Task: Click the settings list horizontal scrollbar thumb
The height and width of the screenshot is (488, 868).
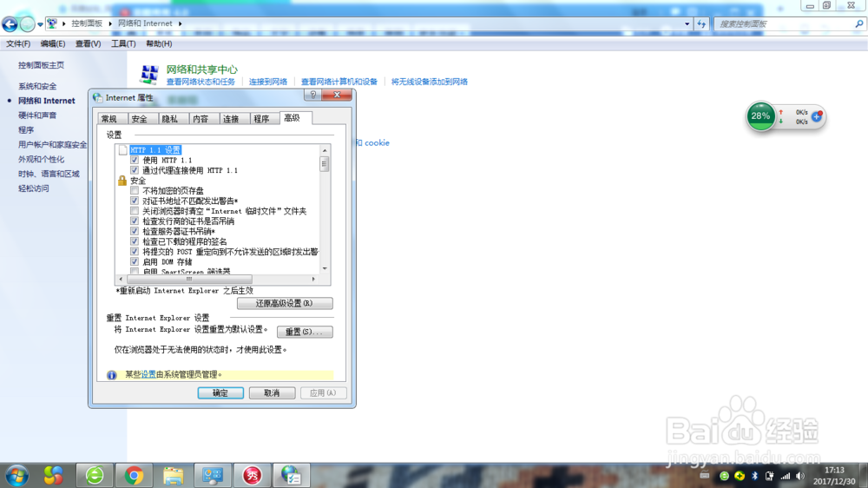Action: (189, 280)
